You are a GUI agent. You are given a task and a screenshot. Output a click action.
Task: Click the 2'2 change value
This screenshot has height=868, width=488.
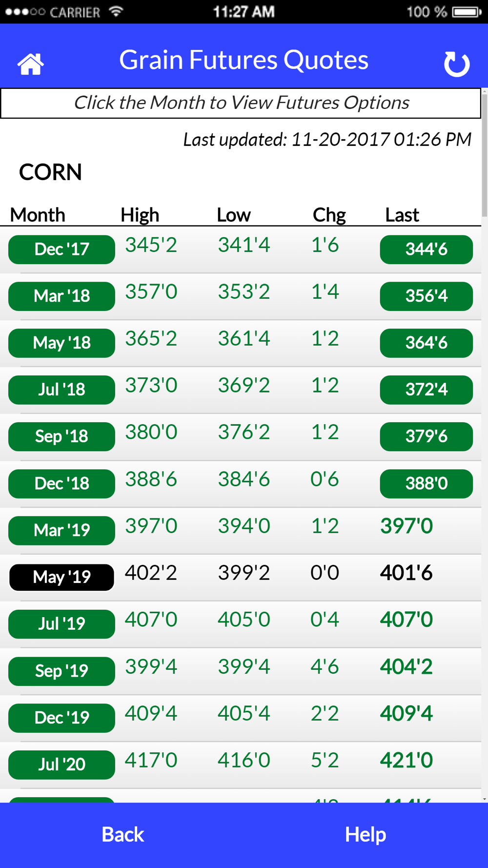coord(325,714)
